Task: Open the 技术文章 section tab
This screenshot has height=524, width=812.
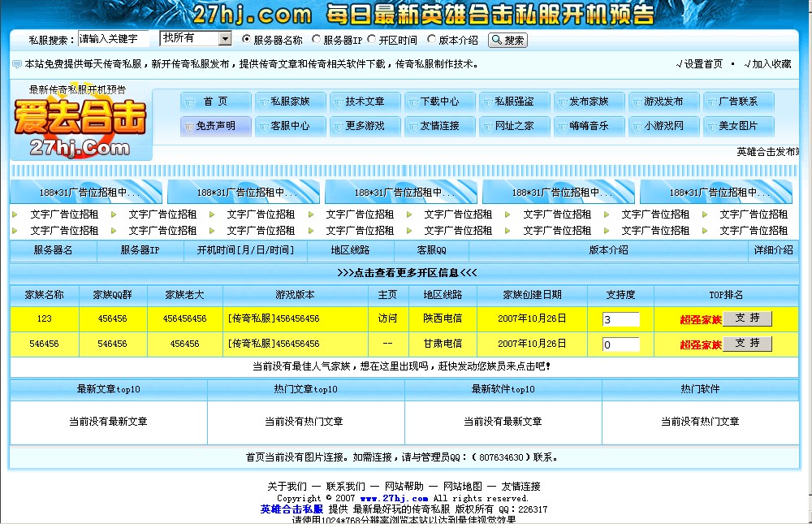Action: pos(365,102)
